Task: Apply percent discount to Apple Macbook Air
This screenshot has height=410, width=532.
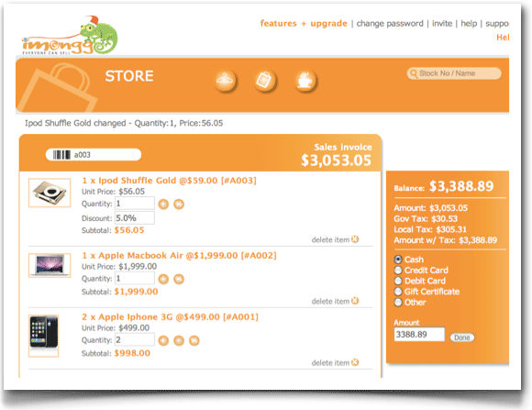Action: tap(179, 279)
